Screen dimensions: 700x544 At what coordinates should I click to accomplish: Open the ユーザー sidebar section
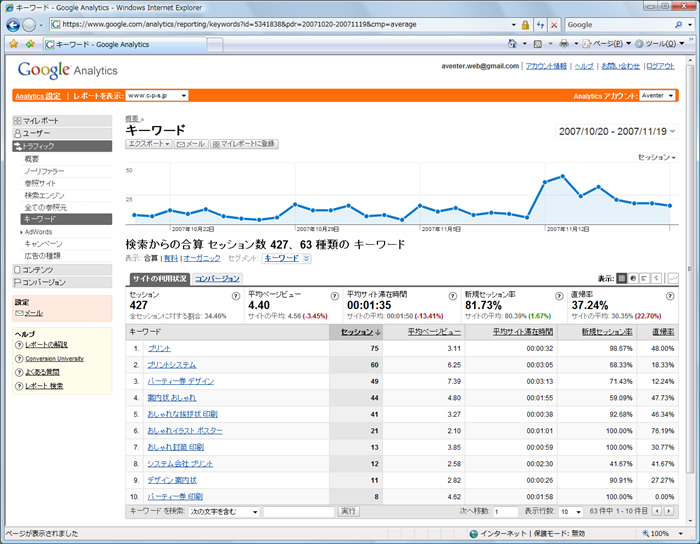(62, 133)
